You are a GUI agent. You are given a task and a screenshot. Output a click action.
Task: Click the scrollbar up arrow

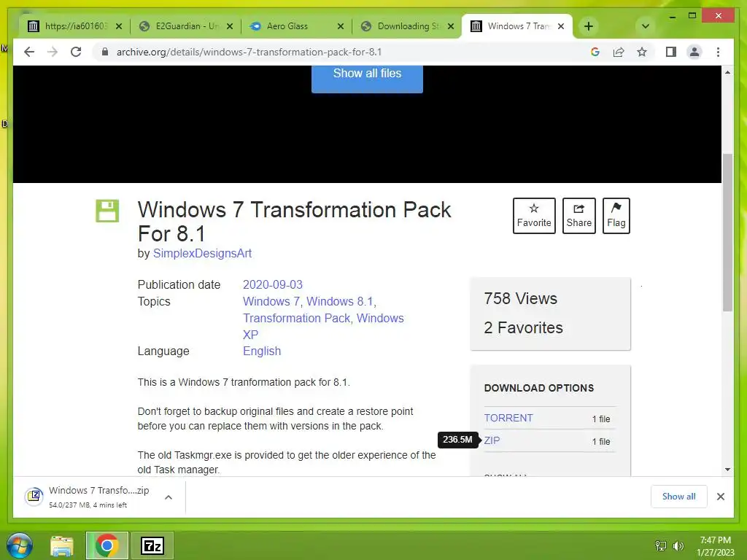727,72
